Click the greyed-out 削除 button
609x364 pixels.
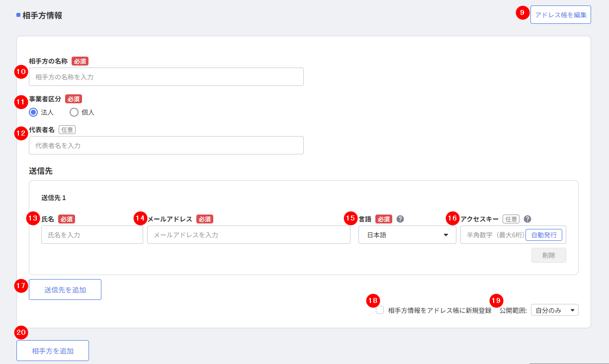coord(549,255)
